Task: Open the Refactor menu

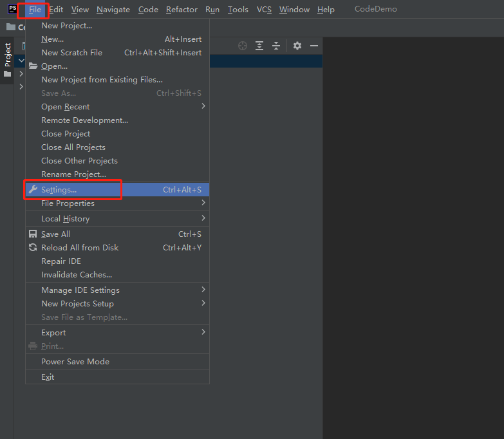Action: (x=182, y=10)
